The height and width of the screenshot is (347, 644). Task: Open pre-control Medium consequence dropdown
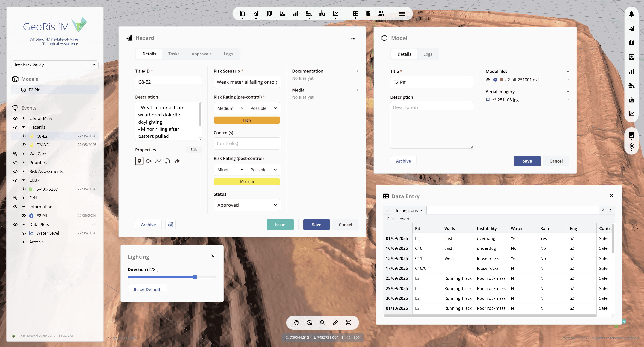point(230,108)
